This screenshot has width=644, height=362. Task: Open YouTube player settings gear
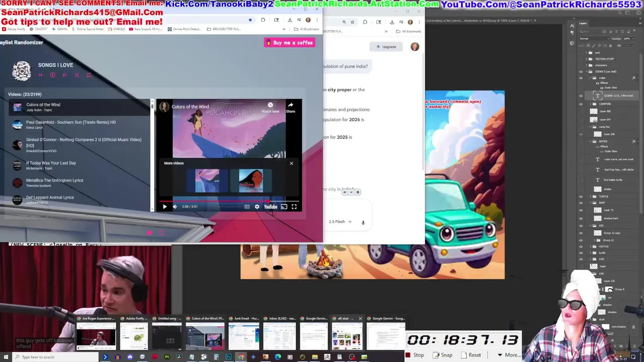[x=257, y=207]
